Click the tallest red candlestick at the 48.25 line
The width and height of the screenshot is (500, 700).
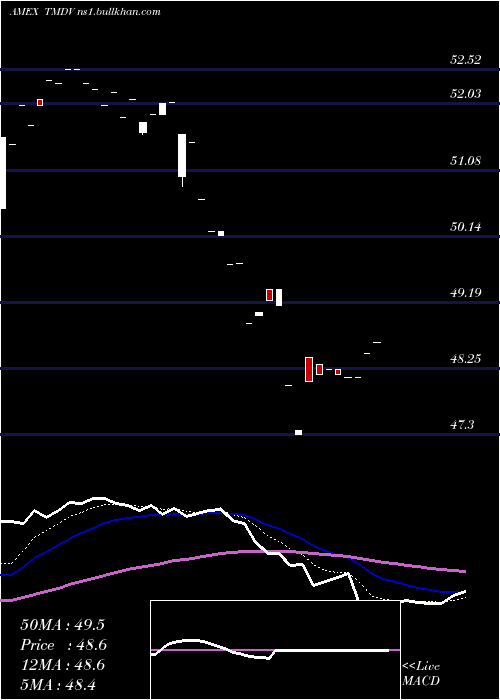[x=309, y=369]
